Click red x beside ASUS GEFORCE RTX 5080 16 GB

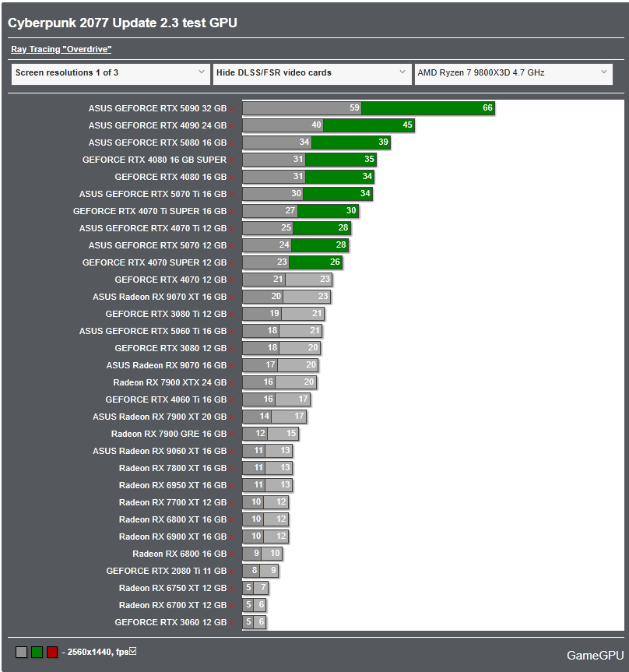[232, 143]
